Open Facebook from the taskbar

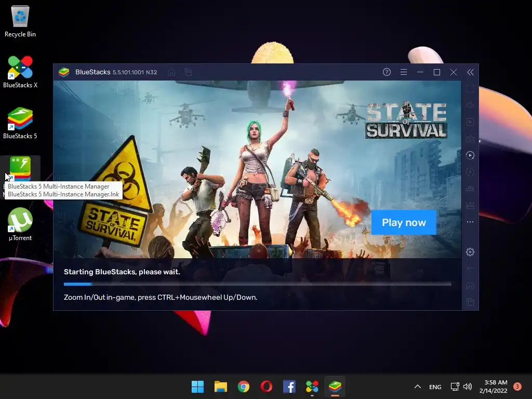pyautogui.click(x=289, y=387)
